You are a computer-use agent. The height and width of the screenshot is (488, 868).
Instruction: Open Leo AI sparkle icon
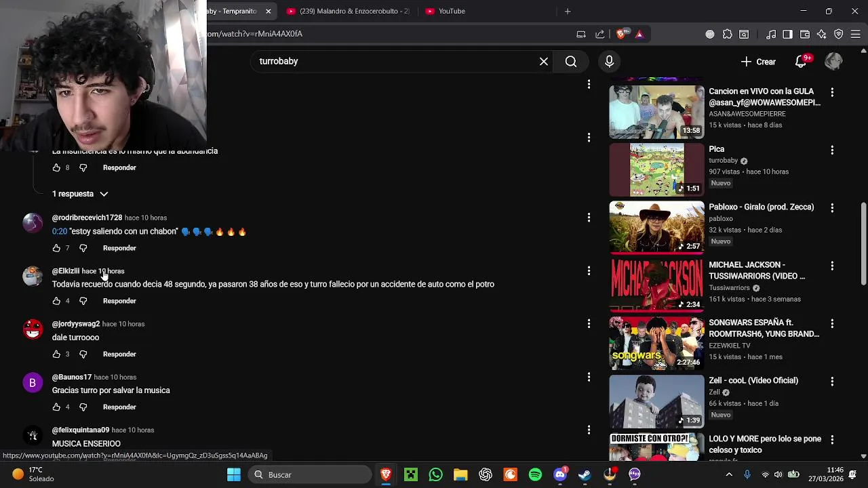click(821, 34)
